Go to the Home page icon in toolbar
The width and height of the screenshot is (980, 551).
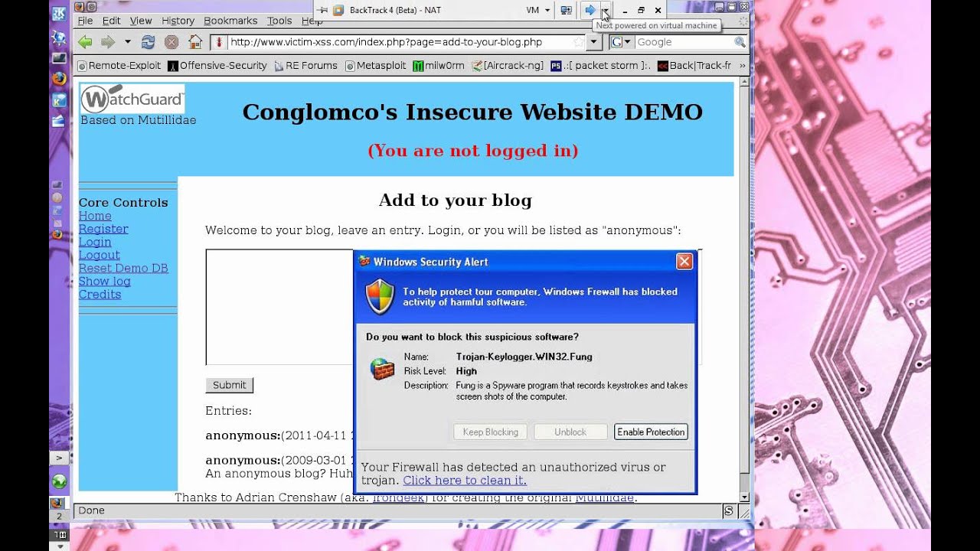(195, 42)
